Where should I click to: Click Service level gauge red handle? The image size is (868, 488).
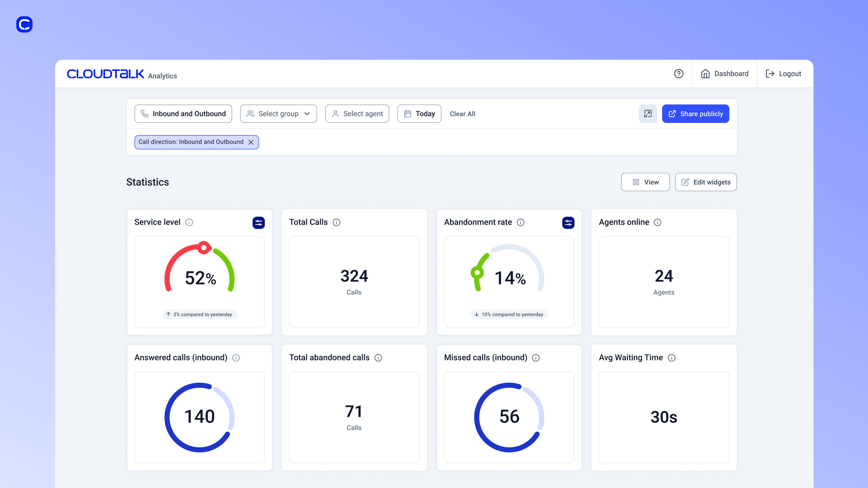coord(203,248)
